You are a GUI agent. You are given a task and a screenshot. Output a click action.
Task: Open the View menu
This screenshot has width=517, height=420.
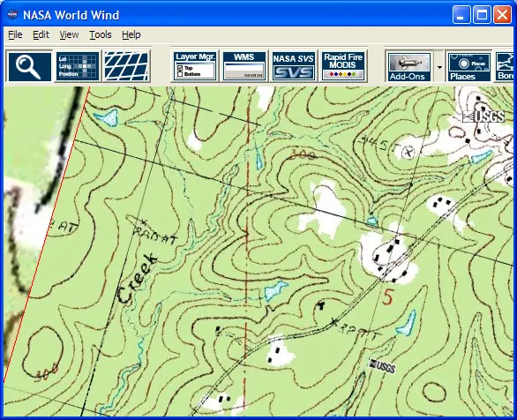pyautogui.click(x=69, y=34)
